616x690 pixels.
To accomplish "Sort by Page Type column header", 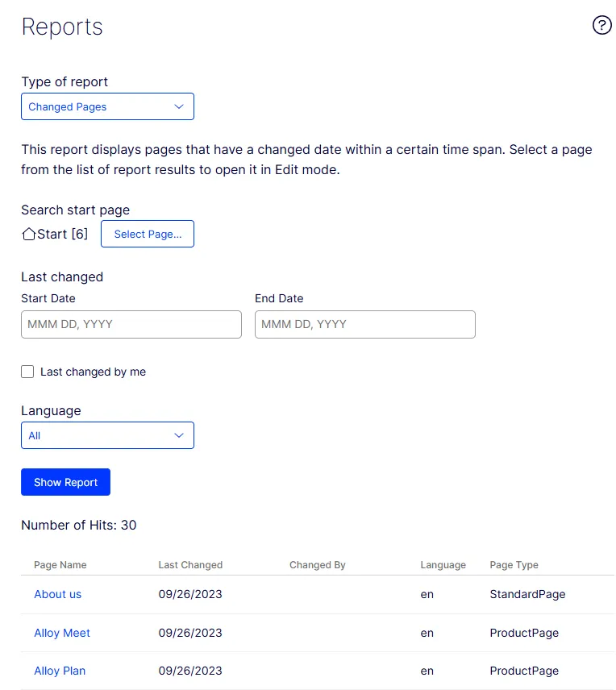I will (514, 564).
